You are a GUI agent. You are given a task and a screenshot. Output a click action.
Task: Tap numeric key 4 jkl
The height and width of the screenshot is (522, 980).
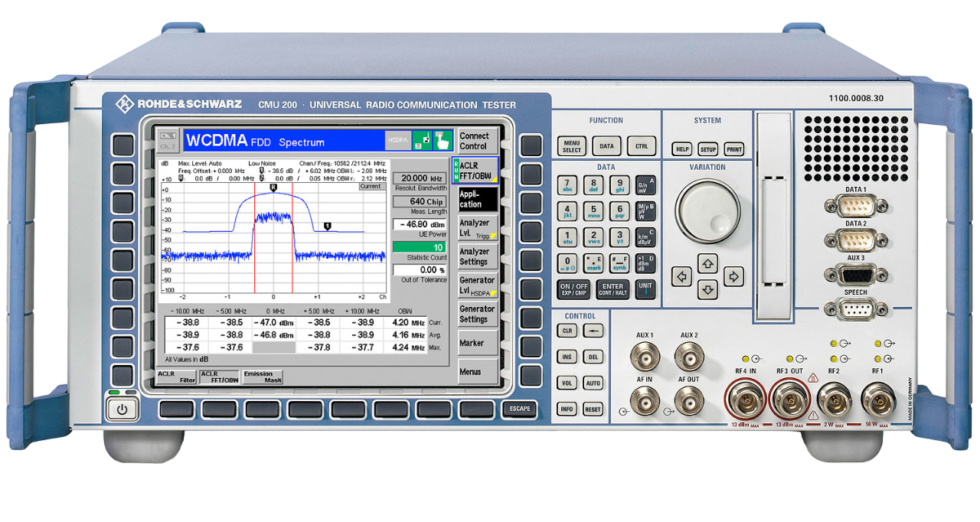coord(567,211)
